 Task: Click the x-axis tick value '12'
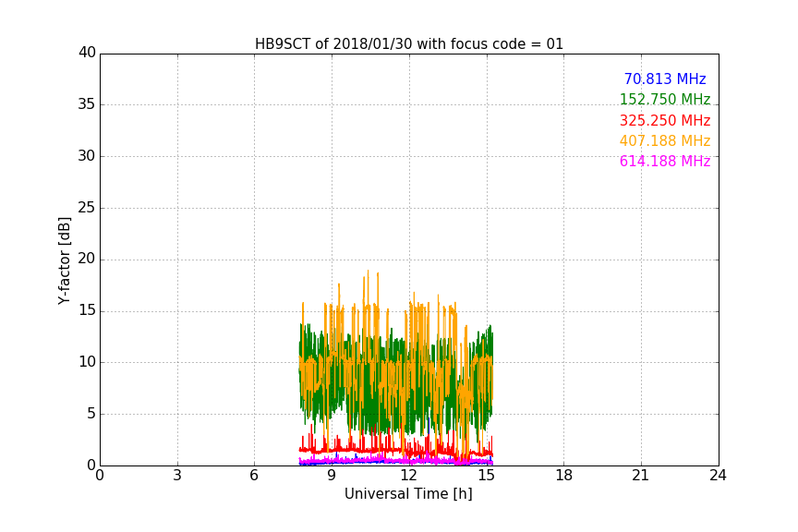[408, 476]
